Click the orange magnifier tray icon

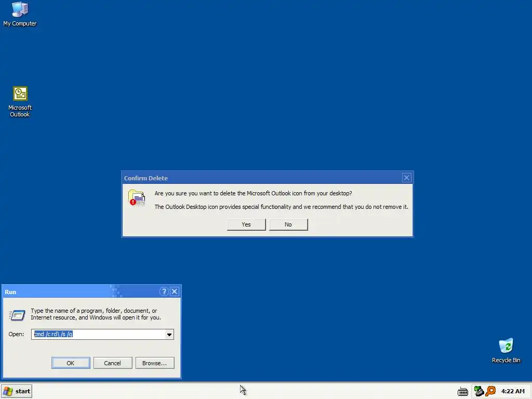(x=490, y=391)
